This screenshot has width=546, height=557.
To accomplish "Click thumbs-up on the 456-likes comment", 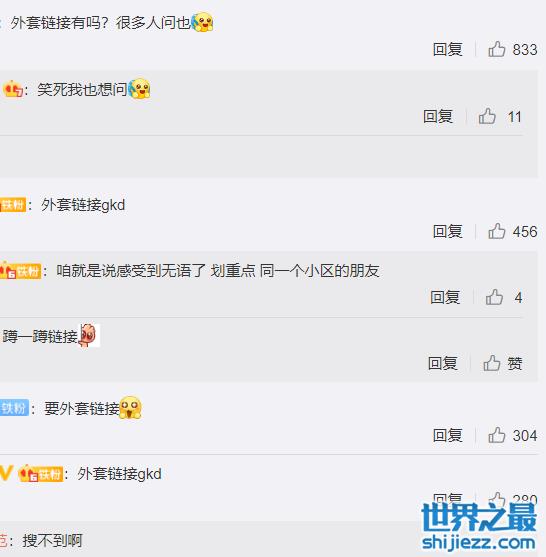I will [497, 231].
